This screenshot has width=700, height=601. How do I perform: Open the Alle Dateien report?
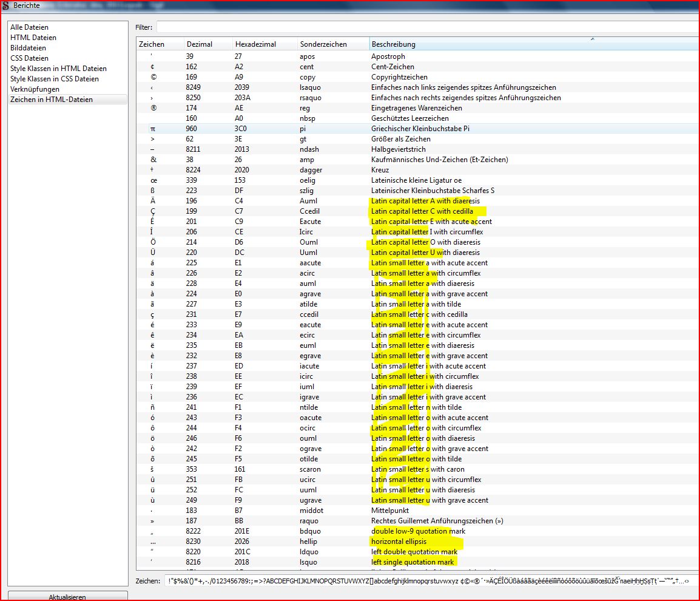[x=29, y=27]
